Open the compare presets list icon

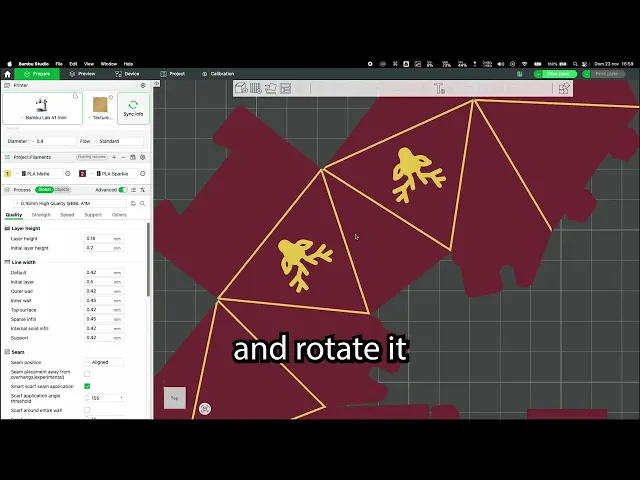[133, 190]
